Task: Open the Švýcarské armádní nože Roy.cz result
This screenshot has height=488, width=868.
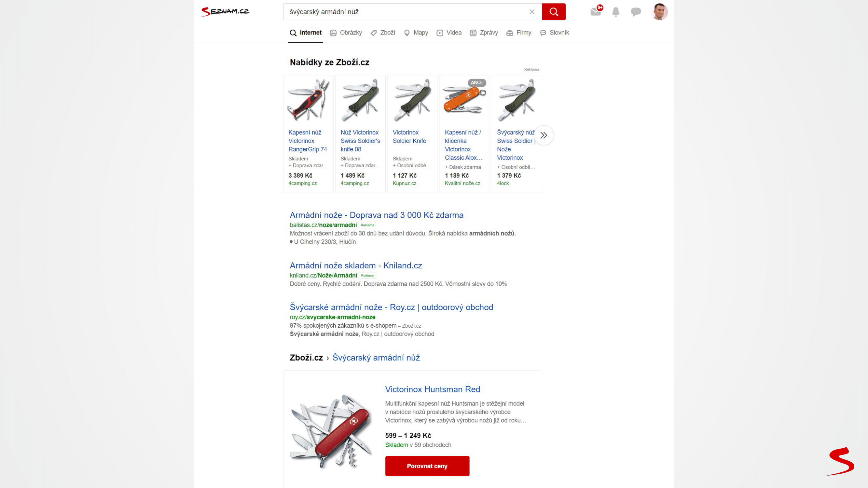Action: (x=391, y=307)
